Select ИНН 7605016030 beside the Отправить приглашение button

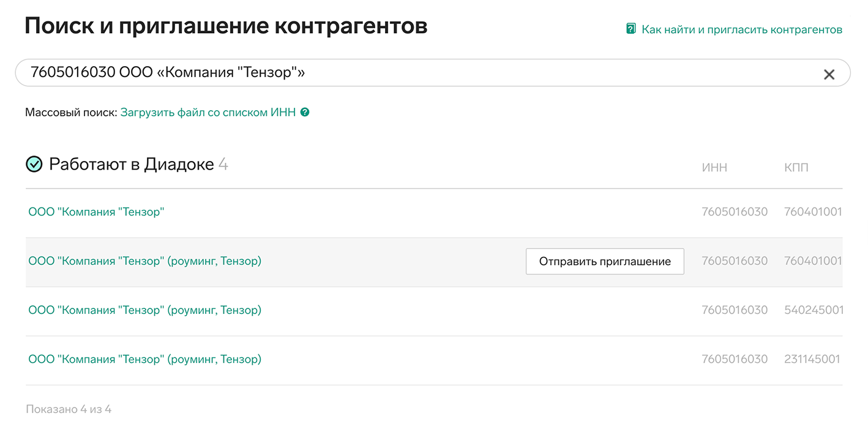pos(735,261)
